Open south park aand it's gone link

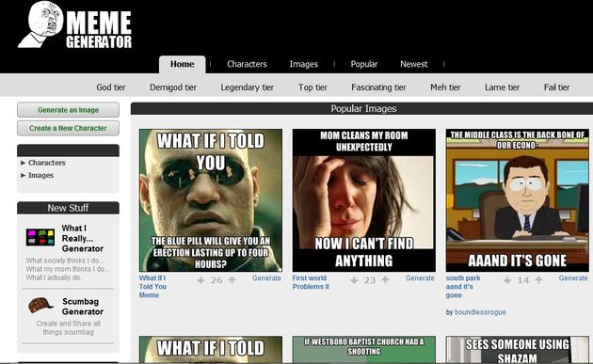463,287
